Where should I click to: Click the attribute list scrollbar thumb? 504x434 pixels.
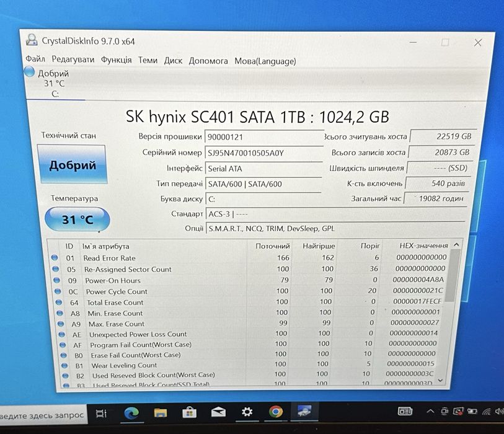point(453,276)
